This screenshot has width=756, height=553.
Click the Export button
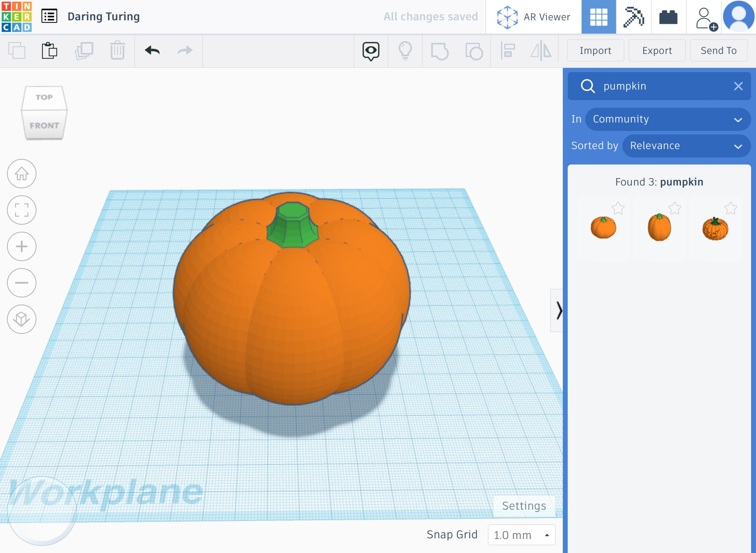657,50
